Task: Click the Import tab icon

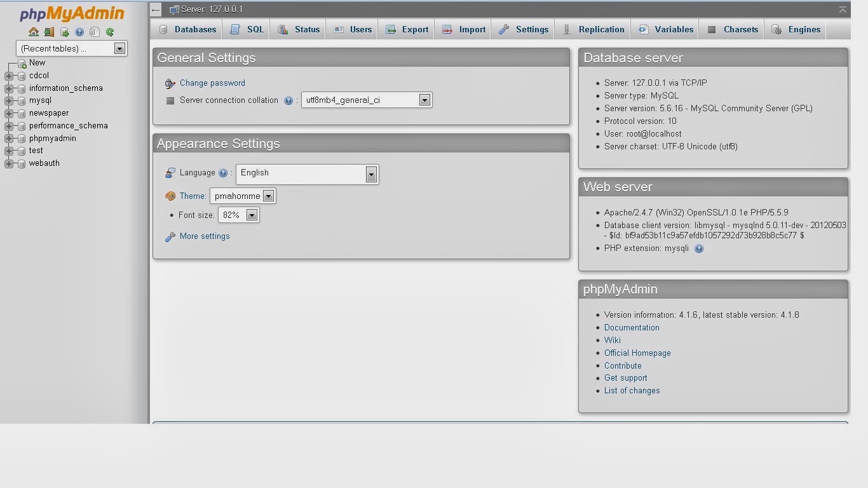Action: (447, 29)
